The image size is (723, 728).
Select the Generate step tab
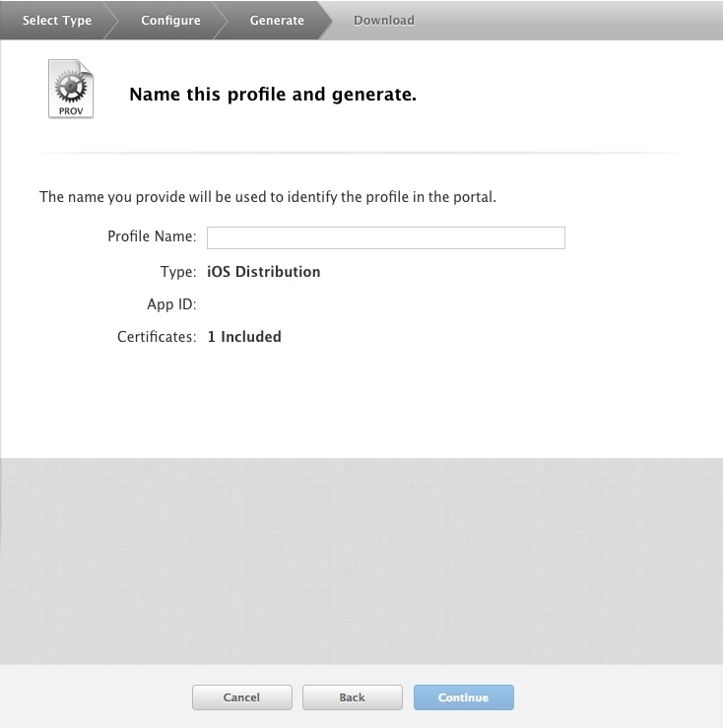[x=277, y=20]
